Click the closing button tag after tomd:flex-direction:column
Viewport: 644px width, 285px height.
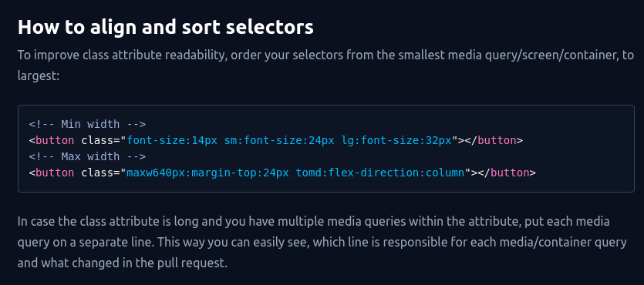tap(504, 173)
